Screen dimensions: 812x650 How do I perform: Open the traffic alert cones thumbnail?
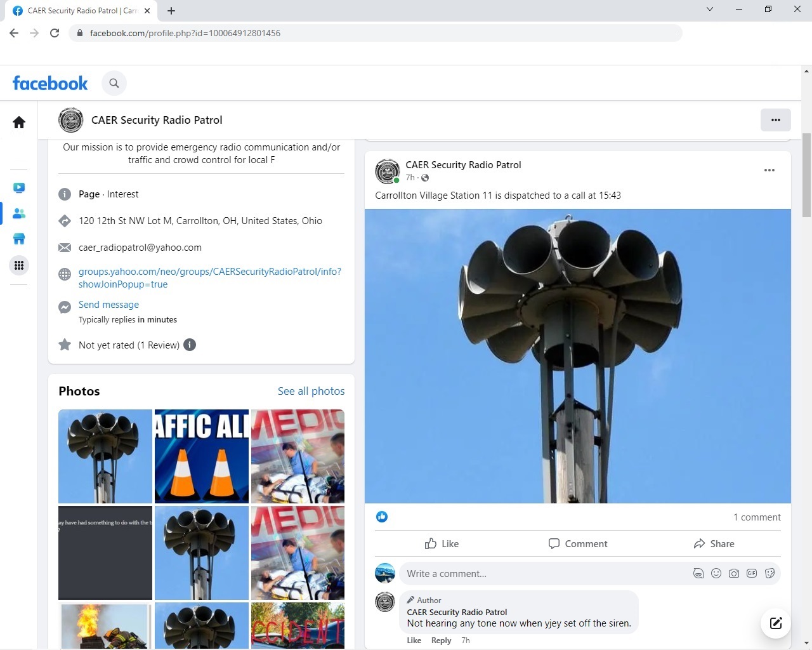click(202, 456)
